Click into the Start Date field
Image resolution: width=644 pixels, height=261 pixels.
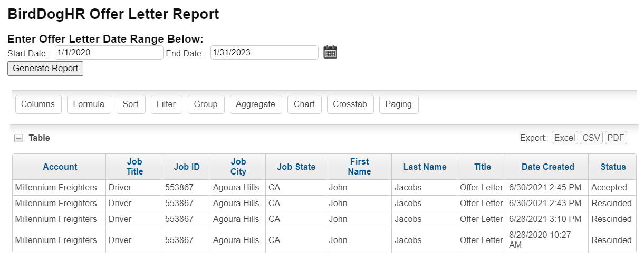click(x=109, y=53)
